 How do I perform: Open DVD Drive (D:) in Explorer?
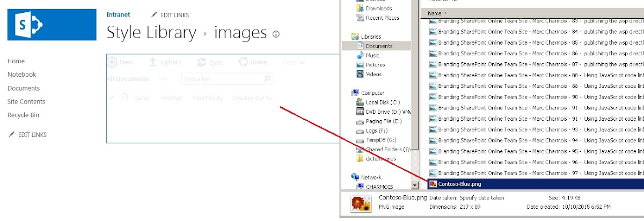pos(383,112)
